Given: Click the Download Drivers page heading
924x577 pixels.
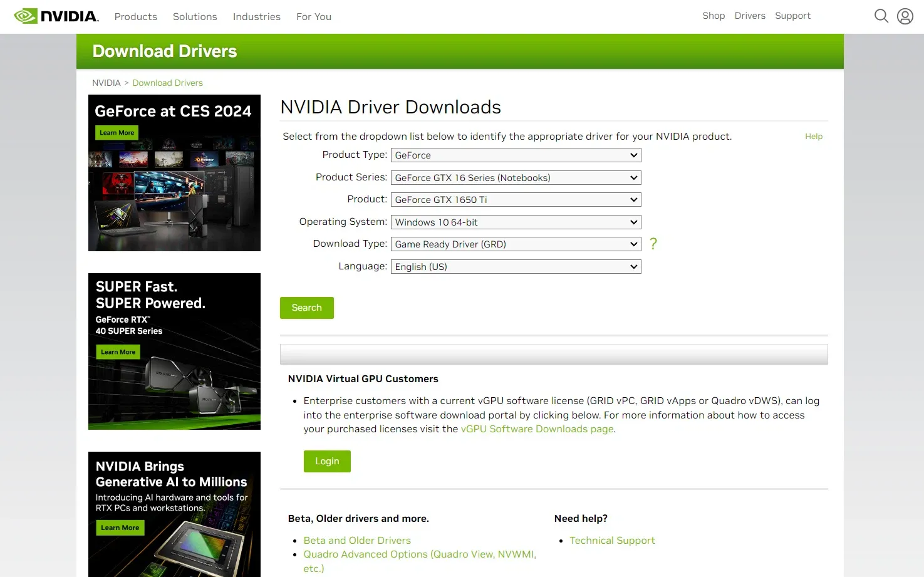Looking at the screenshot, I should pos(165,51).
